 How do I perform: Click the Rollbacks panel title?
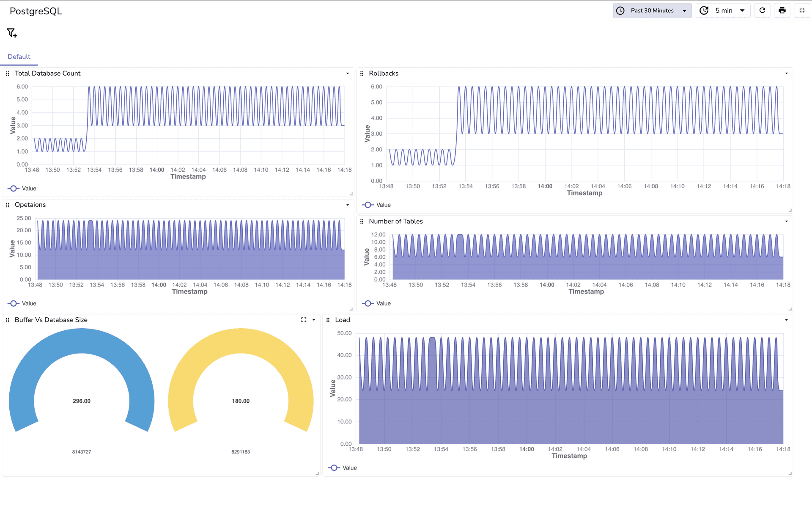tap(384, 74)
